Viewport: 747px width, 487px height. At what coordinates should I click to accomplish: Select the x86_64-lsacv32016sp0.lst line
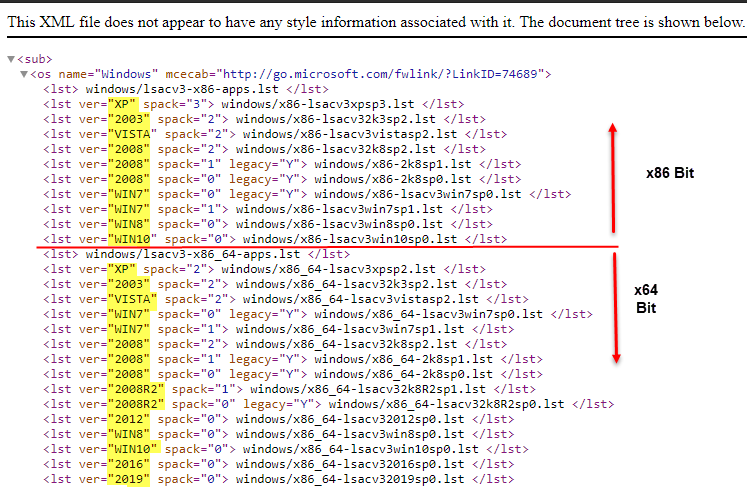[x=279, y=464]
